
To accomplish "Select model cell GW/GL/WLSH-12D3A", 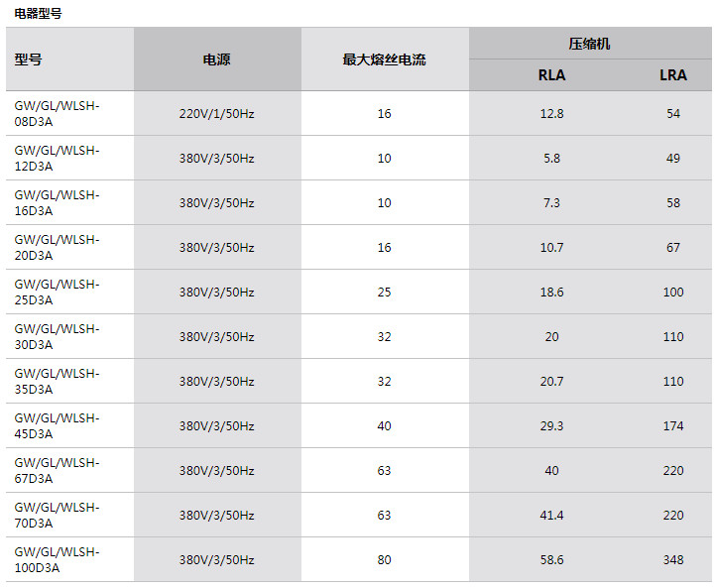I will [x=58, y=158].
